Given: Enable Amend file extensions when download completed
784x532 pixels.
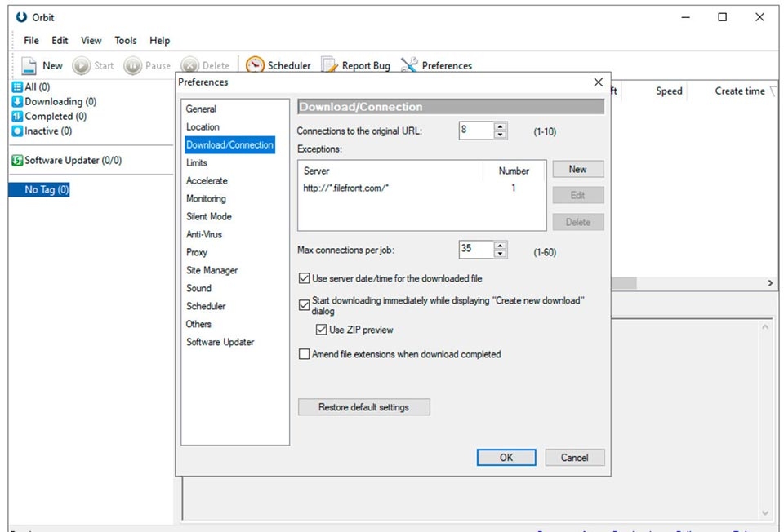Looking at the screenshot, I should pos(304,354).
